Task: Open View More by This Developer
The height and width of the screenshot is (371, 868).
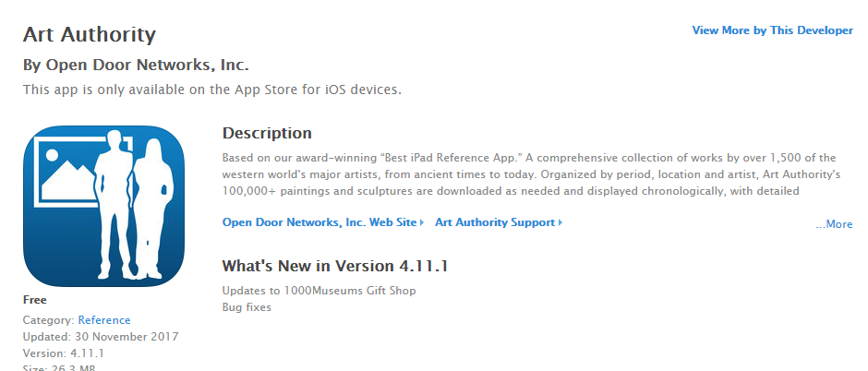Action: coord(772,30)
